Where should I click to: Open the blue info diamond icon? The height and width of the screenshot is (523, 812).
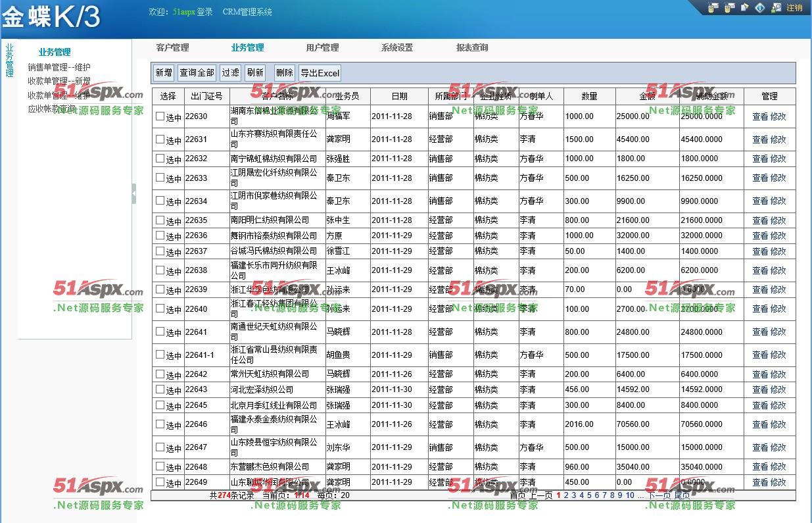click(760, 8)
